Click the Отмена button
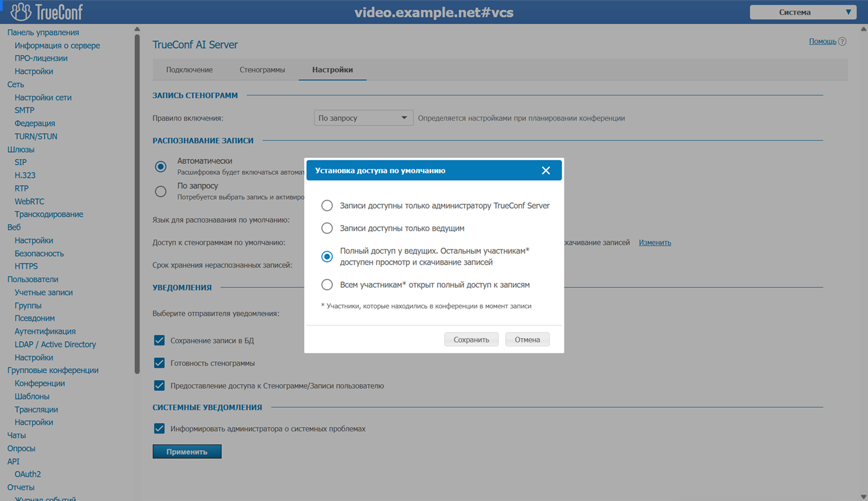The image size is (868, 501). click(x=527, y=340)
